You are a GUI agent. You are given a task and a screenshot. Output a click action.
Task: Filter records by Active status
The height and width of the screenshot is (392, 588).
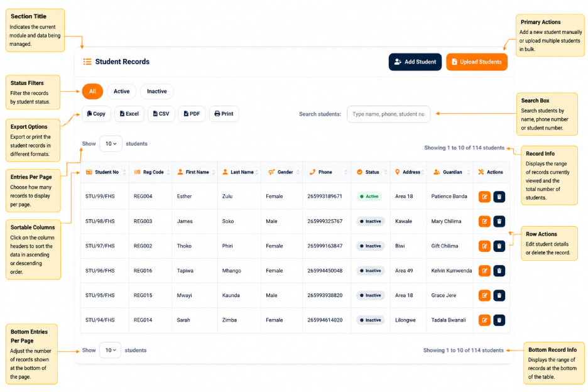[x=121, y=91]
